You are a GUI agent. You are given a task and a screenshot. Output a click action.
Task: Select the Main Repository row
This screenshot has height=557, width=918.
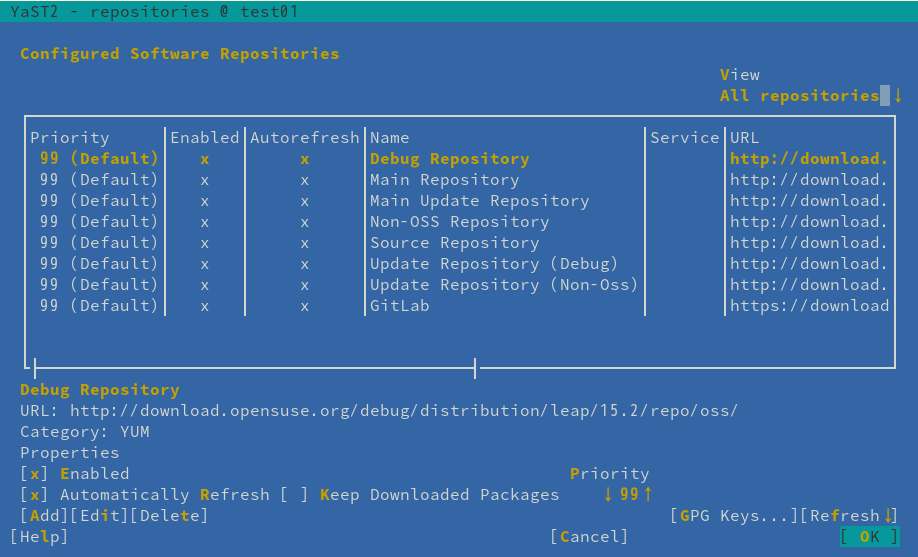pos(460,180)
